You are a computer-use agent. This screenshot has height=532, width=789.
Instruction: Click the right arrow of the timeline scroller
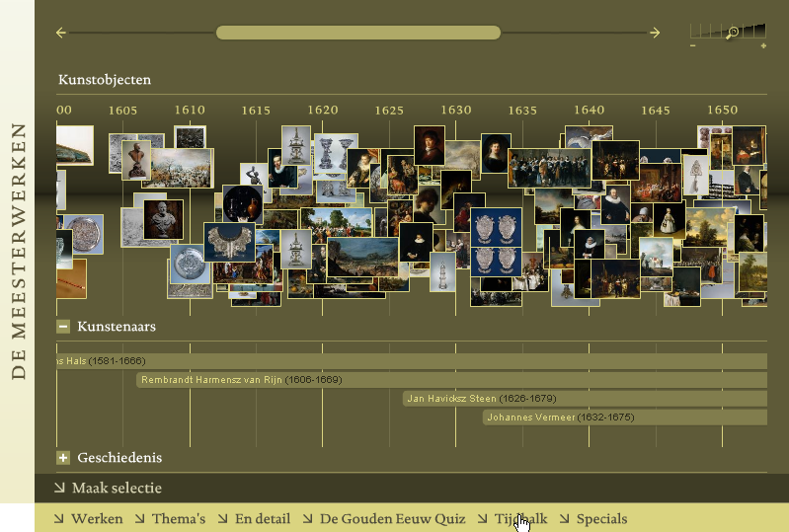pos(655,34)
